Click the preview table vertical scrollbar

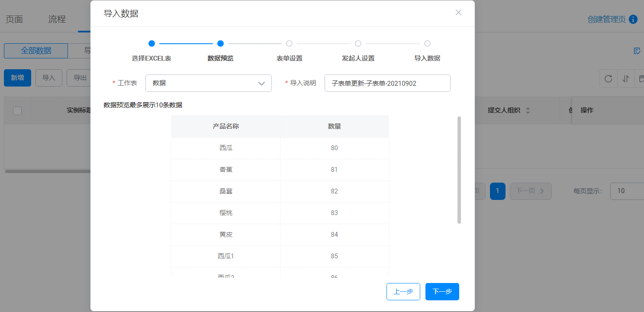coord(459,170)
